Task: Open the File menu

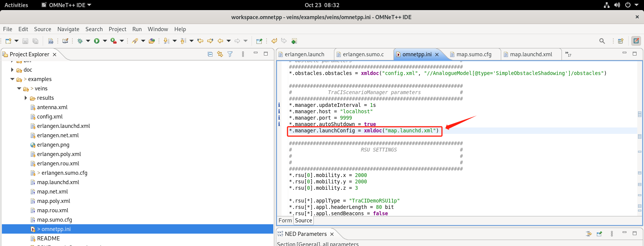Action: (7, 29)
